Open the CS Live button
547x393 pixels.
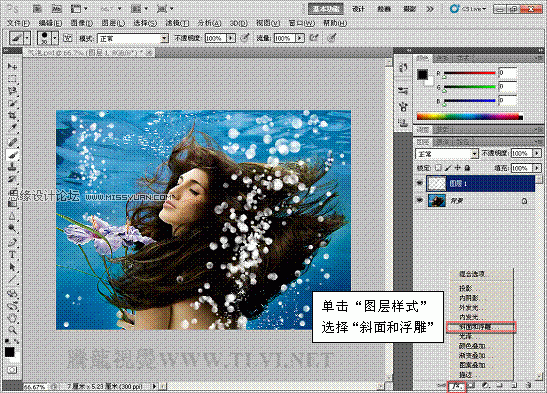click(x=468, y=9)
